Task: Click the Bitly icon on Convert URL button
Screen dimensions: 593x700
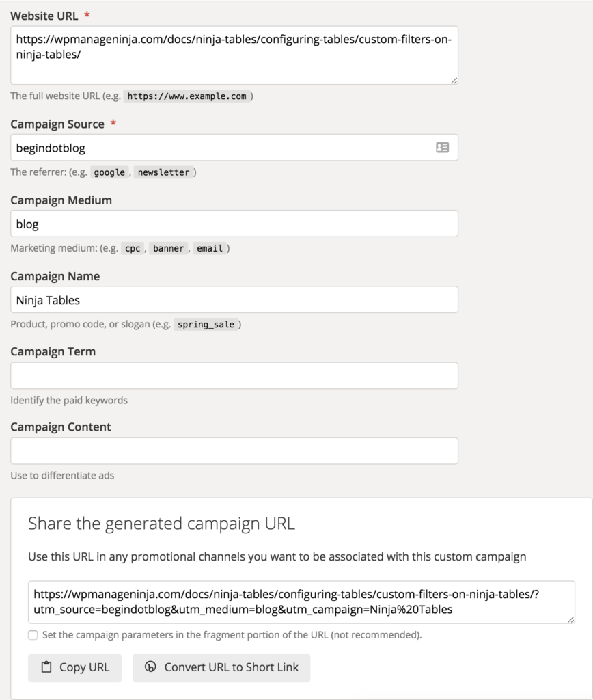Action: pyautogui.click(x=150, y=667)
